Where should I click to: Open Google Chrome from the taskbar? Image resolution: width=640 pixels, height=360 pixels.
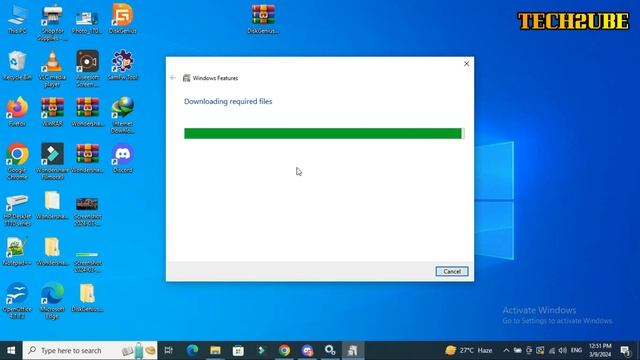284,350
